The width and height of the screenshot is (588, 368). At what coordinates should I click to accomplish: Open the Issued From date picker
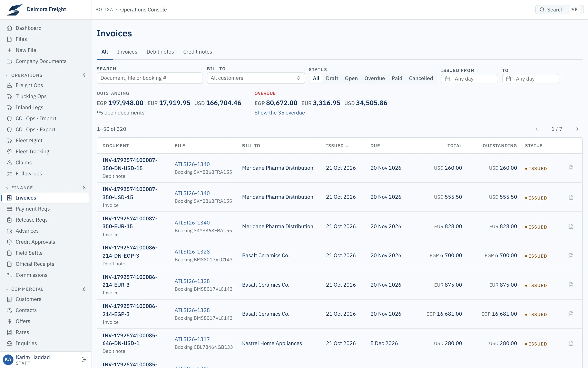coord(469,79)
